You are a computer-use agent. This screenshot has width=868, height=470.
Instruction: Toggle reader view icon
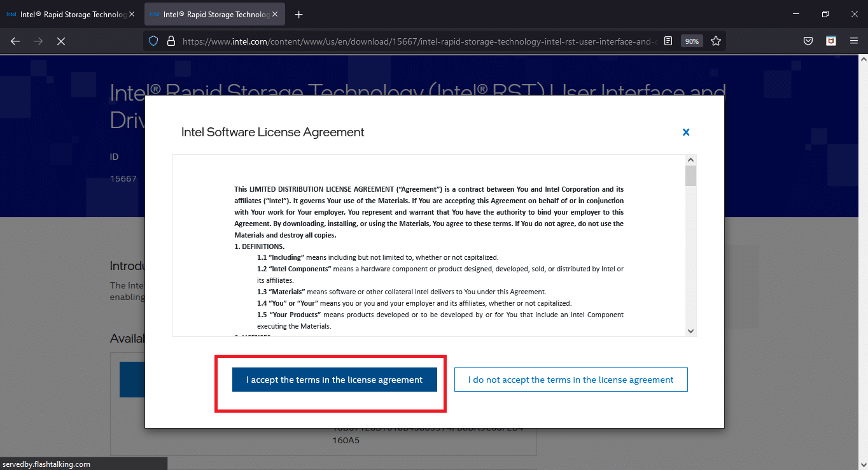coord(668,41)
